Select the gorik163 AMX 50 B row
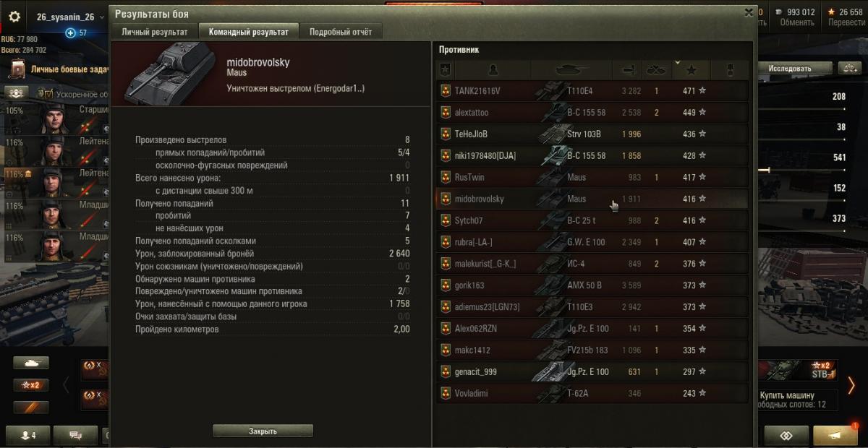 pyautogui.click(x=593, y=285)
